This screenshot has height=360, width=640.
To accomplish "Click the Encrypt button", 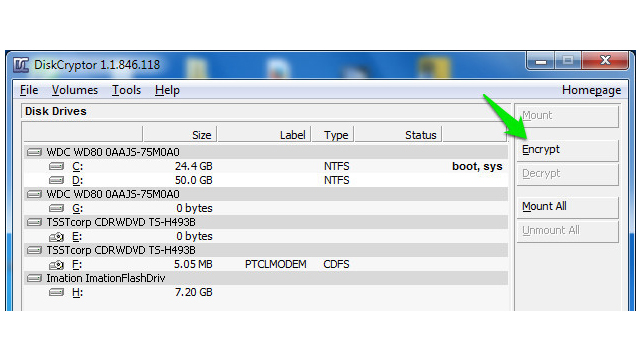I will click(568, 150).
